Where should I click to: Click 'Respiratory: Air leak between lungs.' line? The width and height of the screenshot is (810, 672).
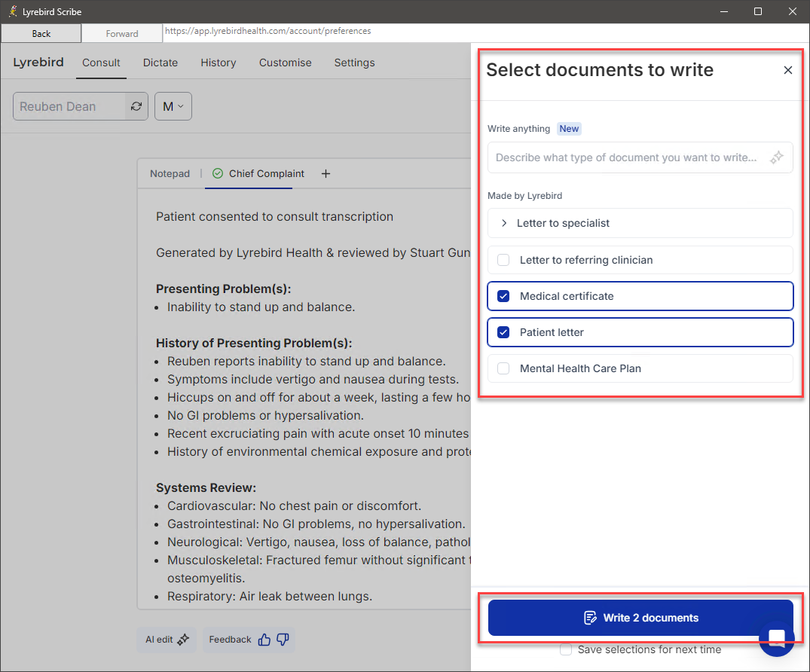pyautogui.click(x=270, y=596)
